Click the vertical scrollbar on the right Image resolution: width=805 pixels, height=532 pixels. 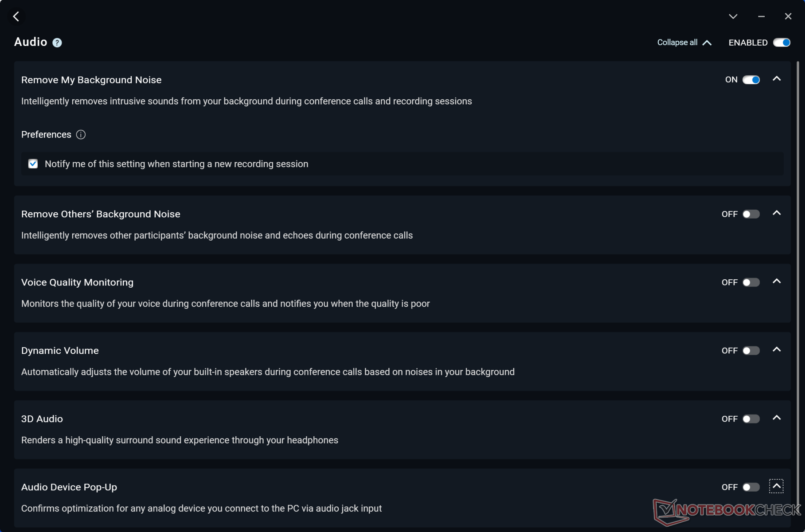tap(798, 266)
